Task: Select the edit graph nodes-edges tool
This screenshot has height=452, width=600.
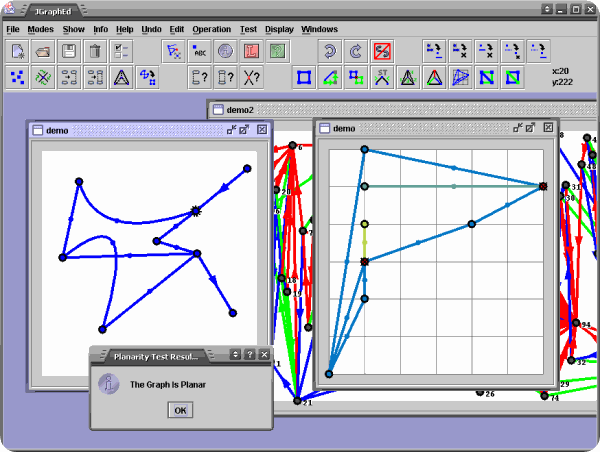Action: [173, 51]
